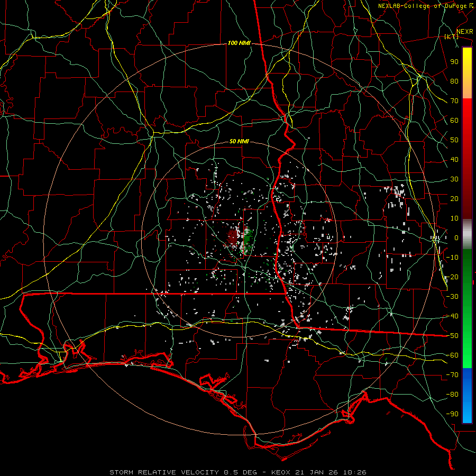Click the 21 JAN 26 date text
The image size is (476, 476).
click(x=317, y=472)
